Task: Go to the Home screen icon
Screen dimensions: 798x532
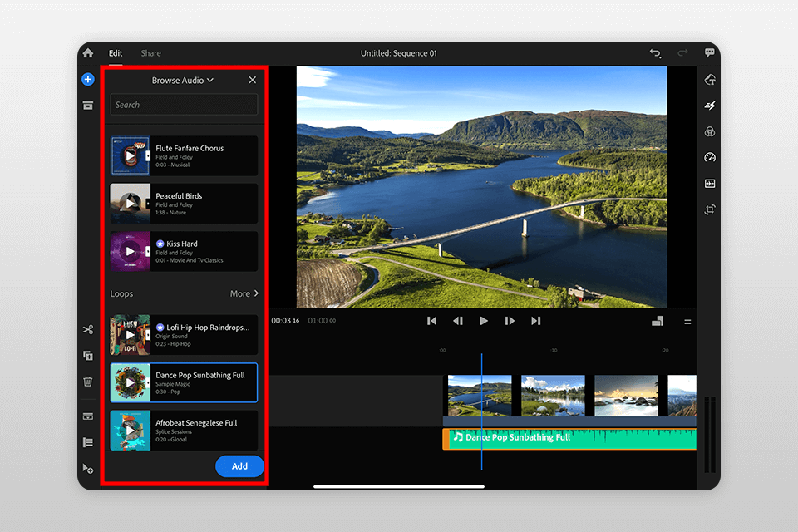Action: pos(88,53)
